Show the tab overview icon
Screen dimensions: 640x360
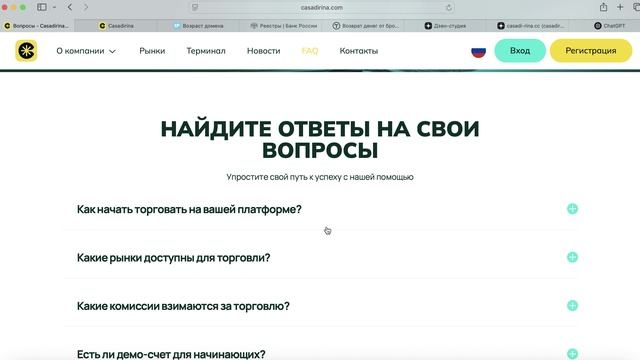pyautogui.click(x=636, y=7)
